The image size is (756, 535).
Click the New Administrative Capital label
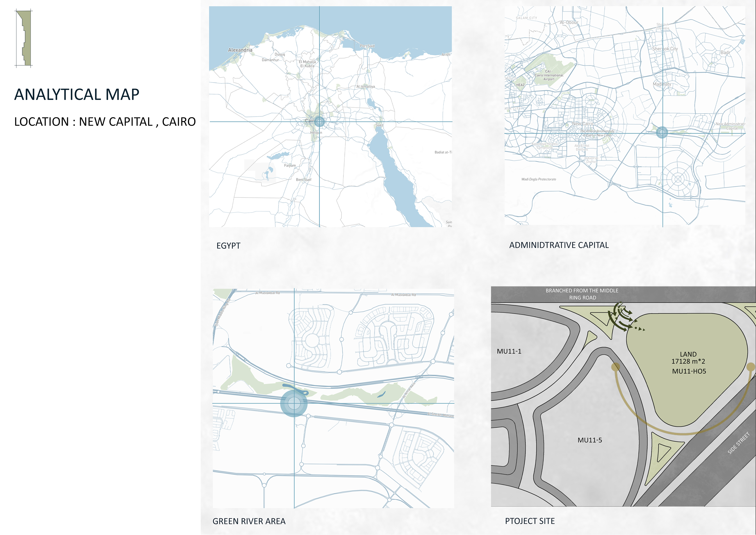tap(731, 126)
